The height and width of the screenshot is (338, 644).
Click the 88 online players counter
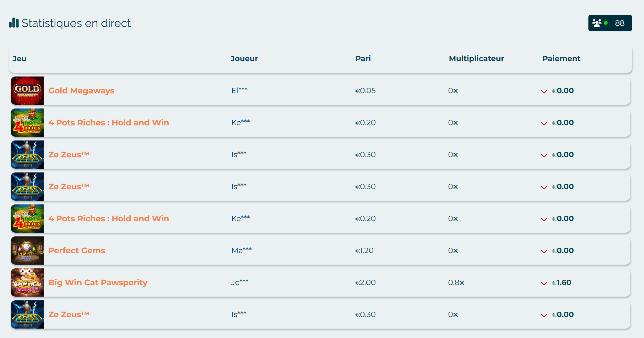coord(620,23)
